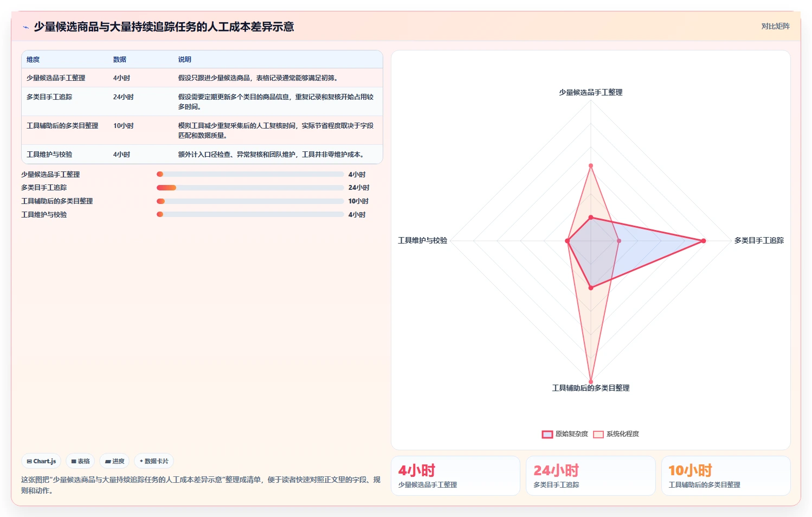Click the table description starting with 假设只跟进少量候选商品
Image resolution: width=812 pixels, height=517 pixels.
258,78
